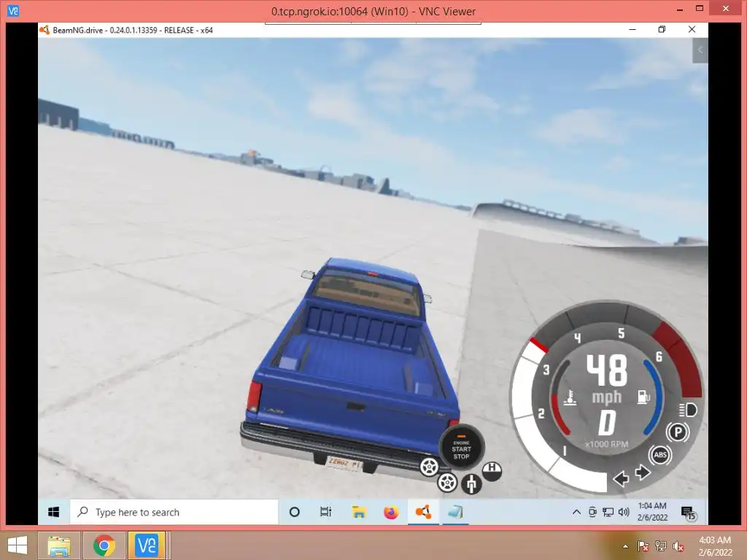Click the Meet Now icon in the remote tray

592,512
